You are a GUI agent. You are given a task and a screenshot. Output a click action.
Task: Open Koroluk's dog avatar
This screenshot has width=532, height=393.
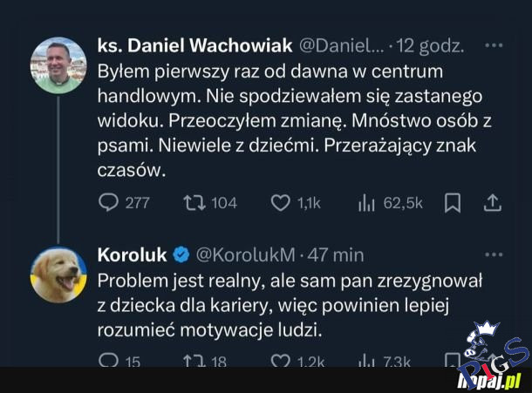[58, 274]
